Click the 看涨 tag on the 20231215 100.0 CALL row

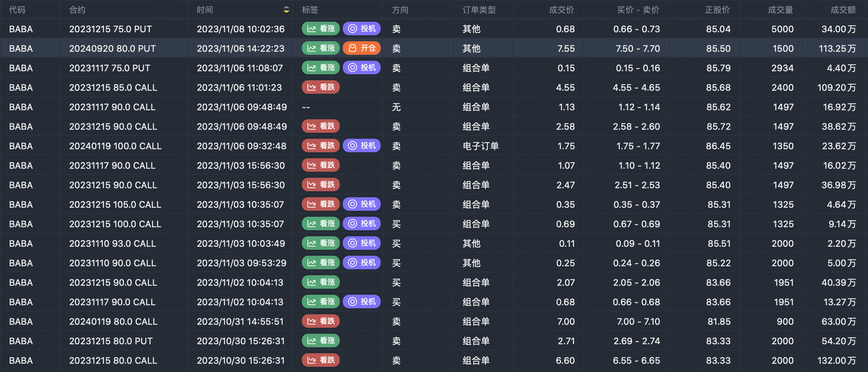tap(321, 223)
